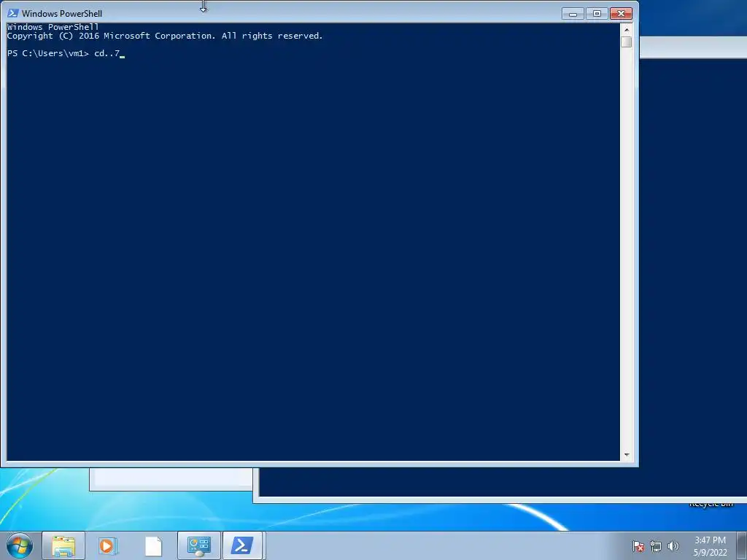Launch Windows Media Player from the taskbar
Screen dimensions: 747x560
tap(108, 545)
